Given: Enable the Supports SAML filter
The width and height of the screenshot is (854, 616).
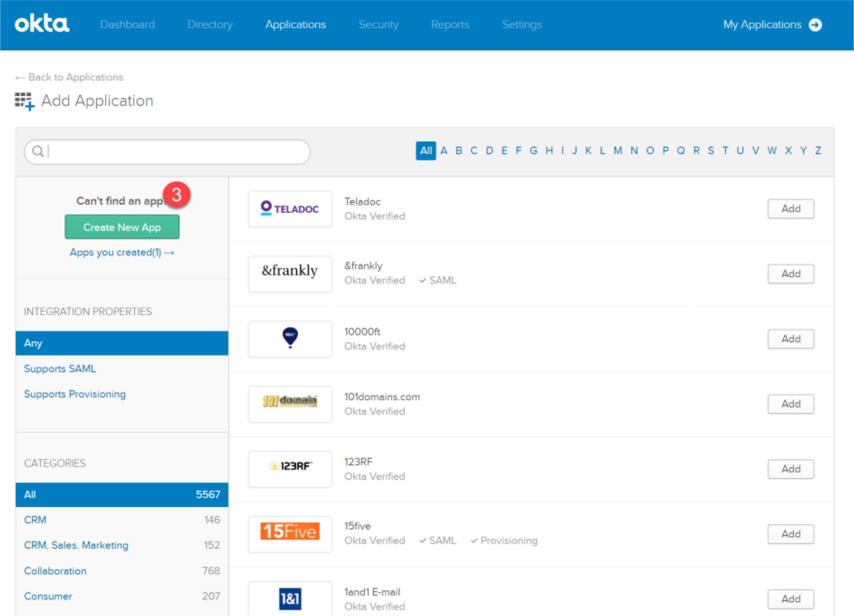Looking at the screenshot, I should coord(60,368).
